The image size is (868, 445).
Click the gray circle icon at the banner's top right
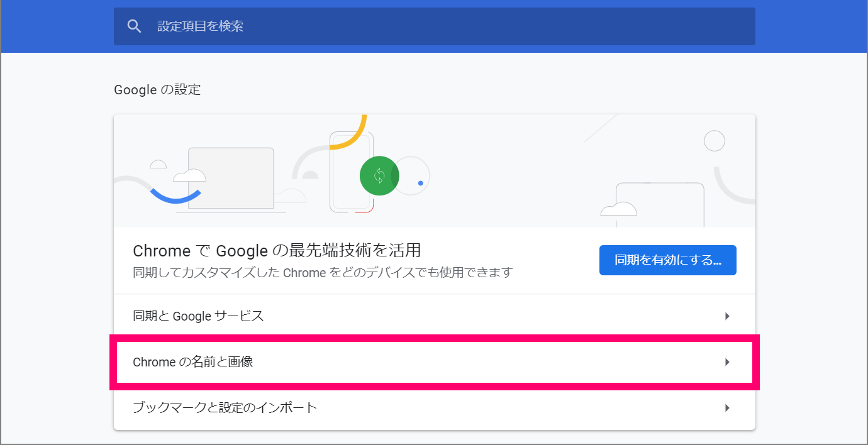(x=714, y=140)
